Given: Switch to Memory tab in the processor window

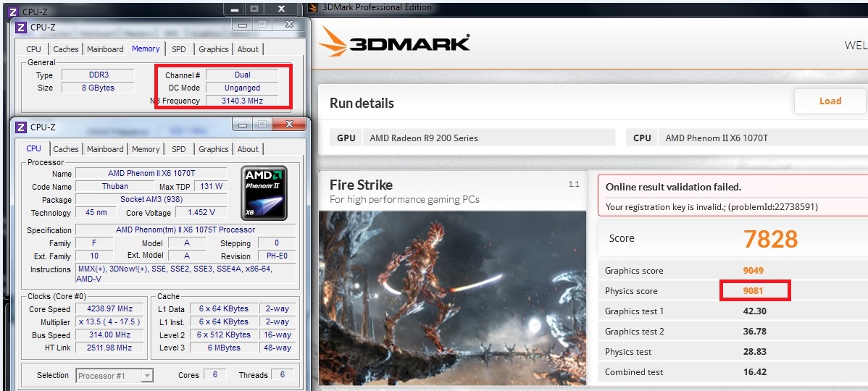Looking at the screenshot, I should coord(146,149).
